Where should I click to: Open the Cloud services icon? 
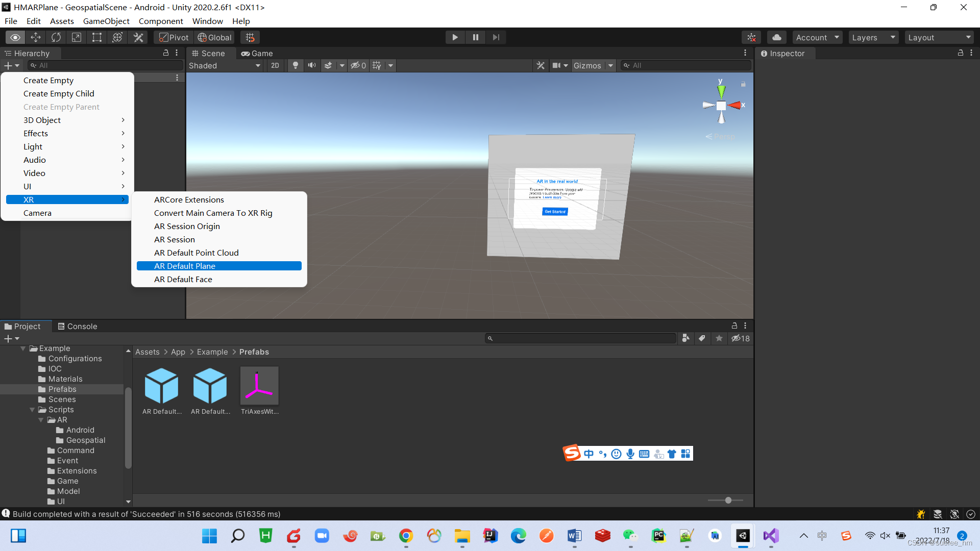[x=776, y=37]
